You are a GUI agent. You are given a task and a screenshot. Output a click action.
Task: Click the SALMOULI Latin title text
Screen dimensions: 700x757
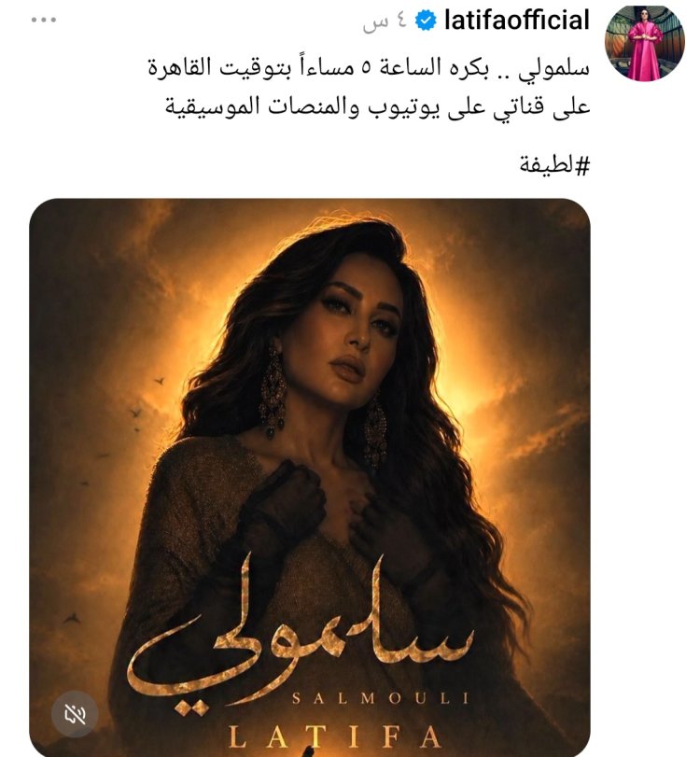coord(381,698)
